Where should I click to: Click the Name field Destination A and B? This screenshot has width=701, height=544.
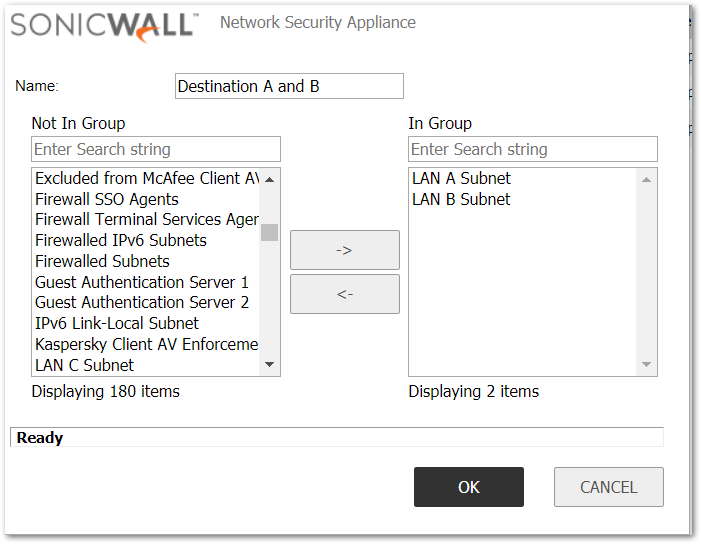click(x=289, y=86)
